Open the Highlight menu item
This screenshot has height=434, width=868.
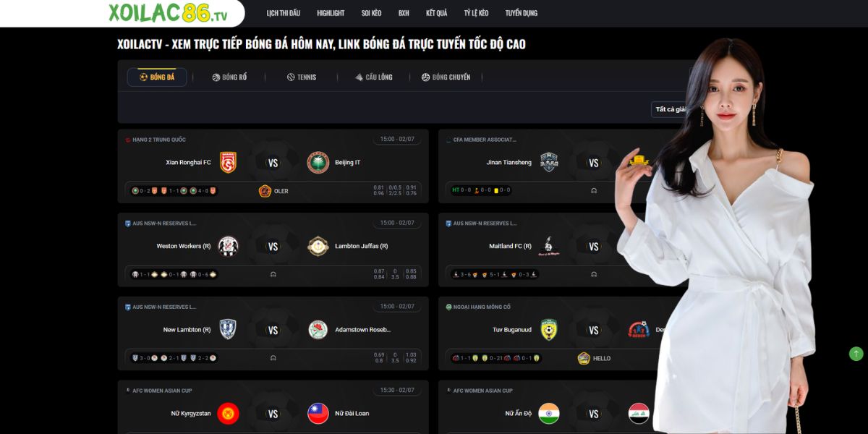(331, 13)
